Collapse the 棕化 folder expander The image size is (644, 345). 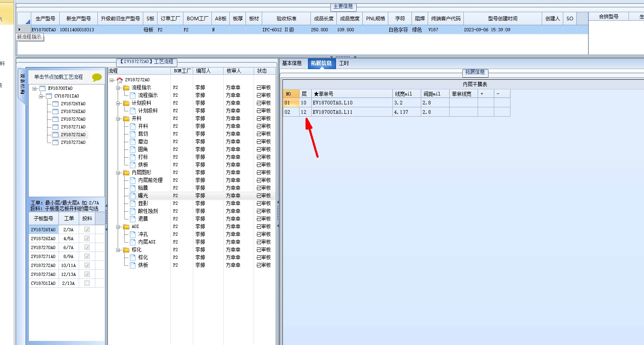(118, 250)
